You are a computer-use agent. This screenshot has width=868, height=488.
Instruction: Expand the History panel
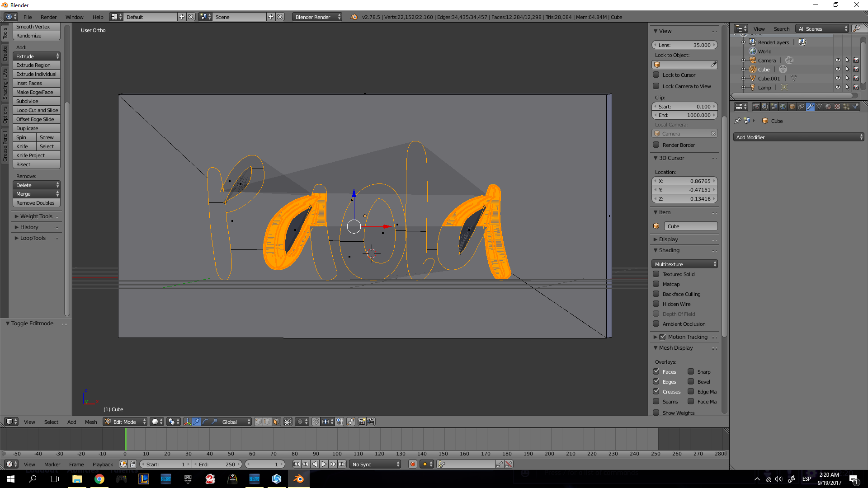coord(29,227)
